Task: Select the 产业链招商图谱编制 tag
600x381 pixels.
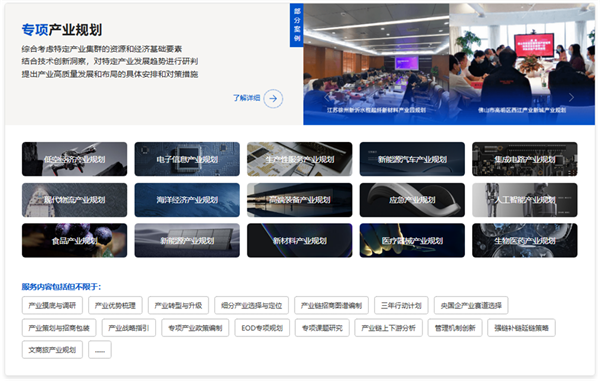Action: pyautogui.click(x=331, y=305)
